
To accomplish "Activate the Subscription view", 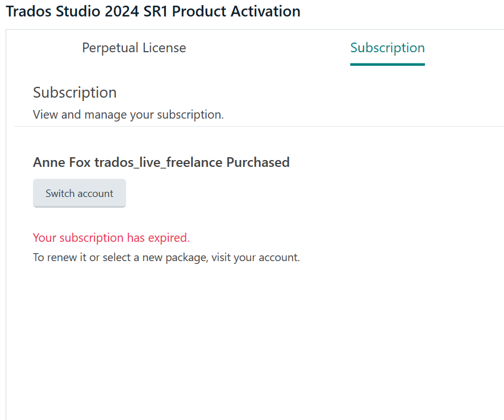I will 387,48.
